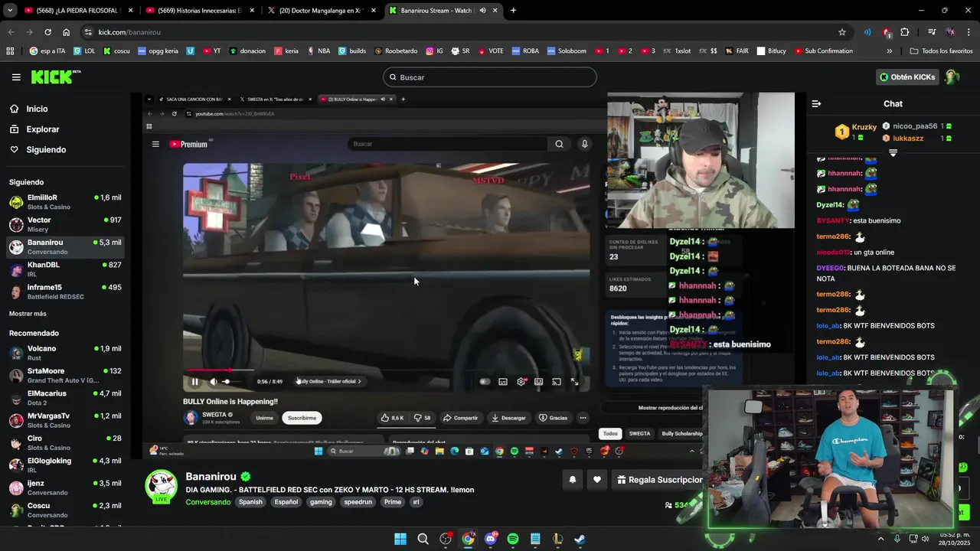Open Siguiendo in sidebar
The image size is (980, 551).
point(46,150)
